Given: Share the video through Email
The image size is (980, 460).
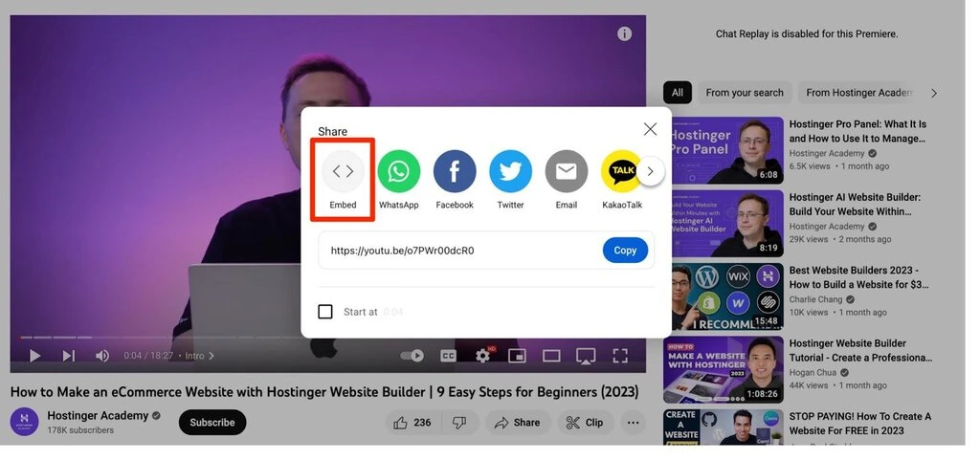Looking at the screenshot, I should pos(567,171).
